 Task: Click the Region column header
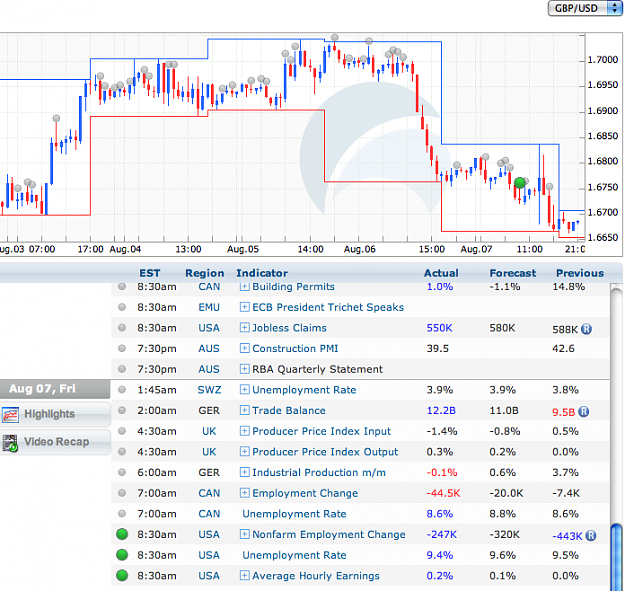[x=204, y=273]
